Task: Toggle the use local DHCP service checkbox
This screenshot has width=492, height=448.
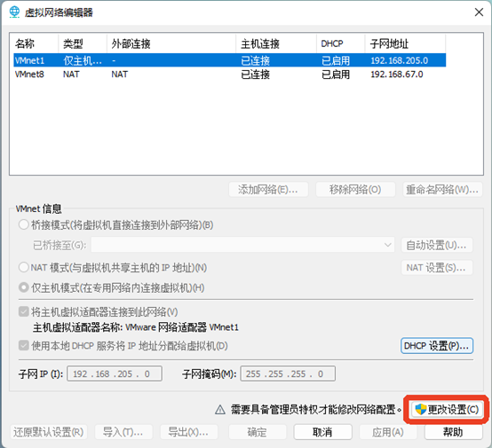Action: point(24,345)
